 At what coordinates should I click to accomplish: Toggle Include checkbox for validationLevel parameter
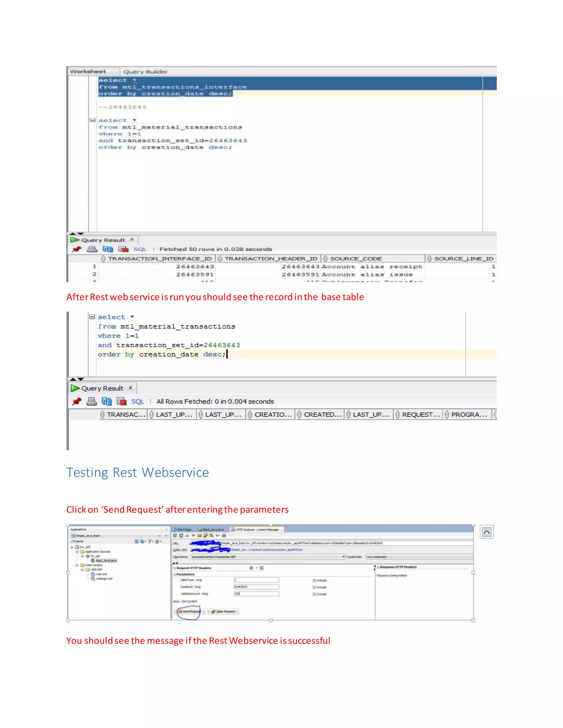click(x=314, y=594)
